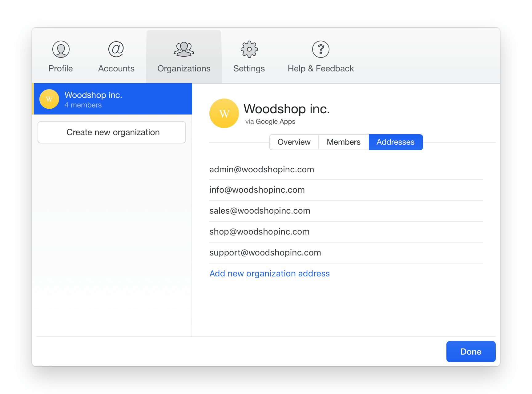
Task: Select shop@woodshopinc.com address row
Action: [346, 232]
